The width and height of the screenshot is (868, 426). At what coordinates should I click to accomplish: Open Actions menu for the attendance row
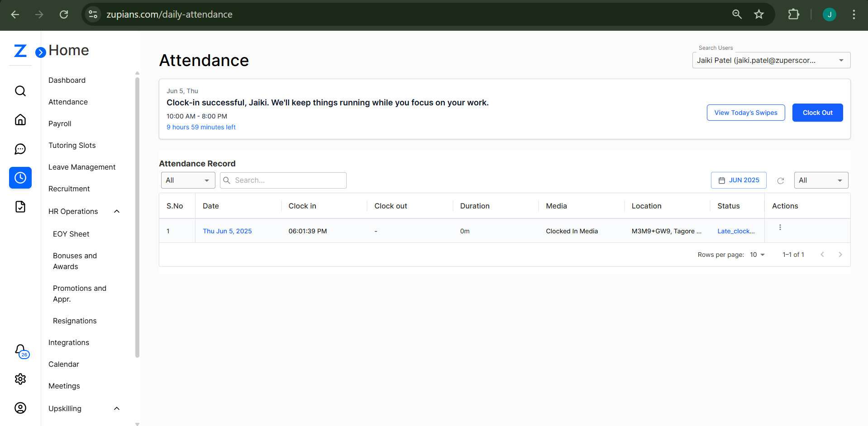click(x=780, y=227)
